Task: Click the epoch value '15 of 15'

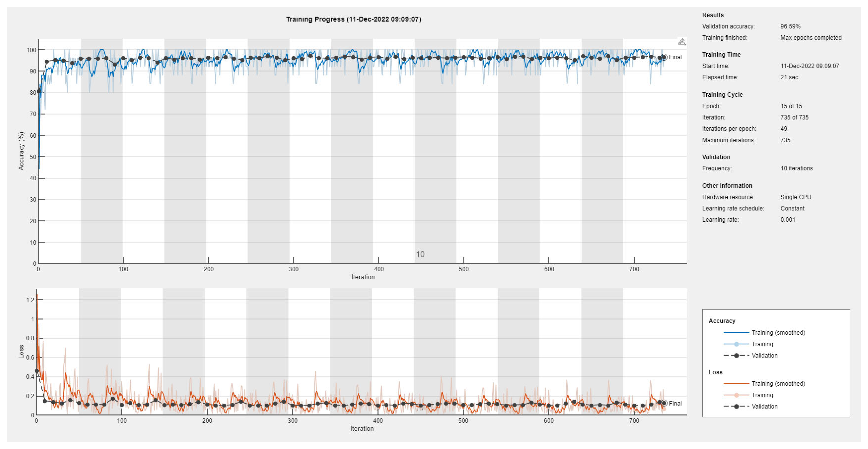Action: click(x=791, y=106)
